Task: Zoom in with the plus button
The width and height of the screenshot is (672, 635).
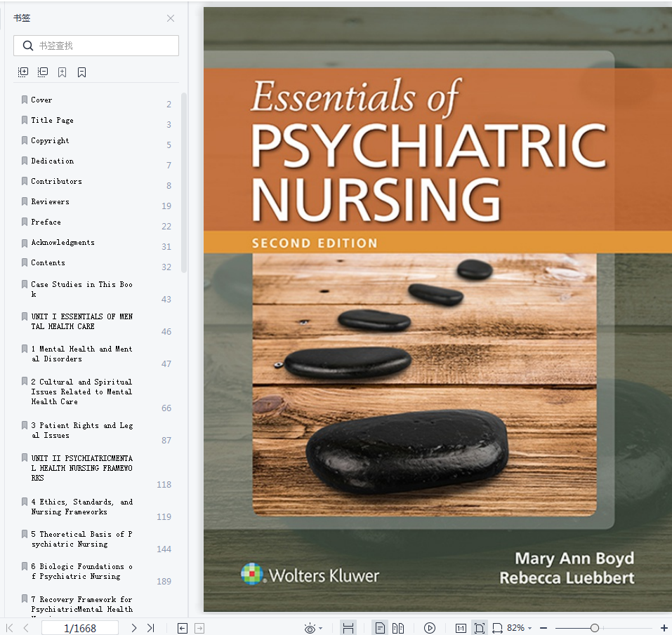Action: click(664, 628)
